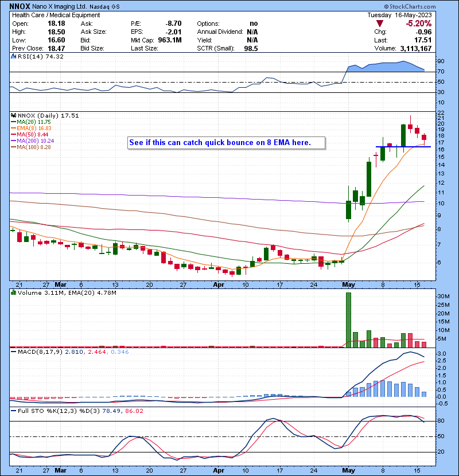Click the Options value no
The image size is (459, 476).
pyautogui.click(x=254, y=24)
